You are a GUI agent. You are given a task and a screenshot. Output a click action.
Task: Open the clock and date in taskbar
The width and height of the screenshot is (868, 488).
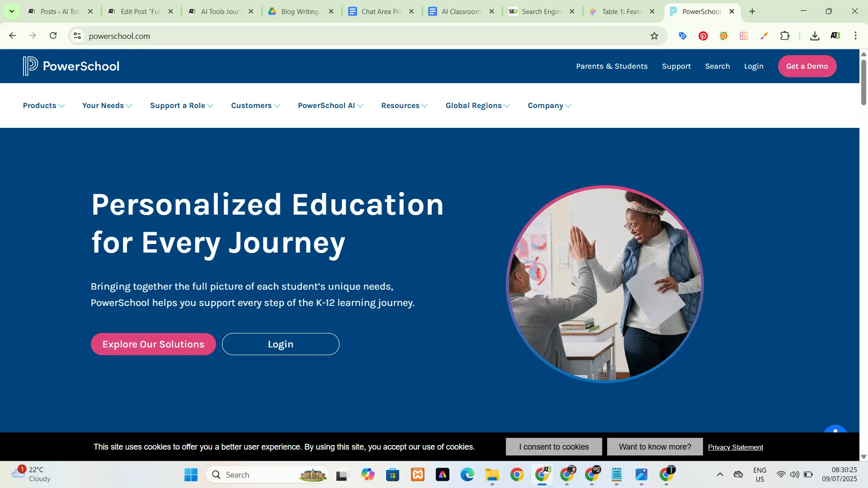(x=840, y=474)
